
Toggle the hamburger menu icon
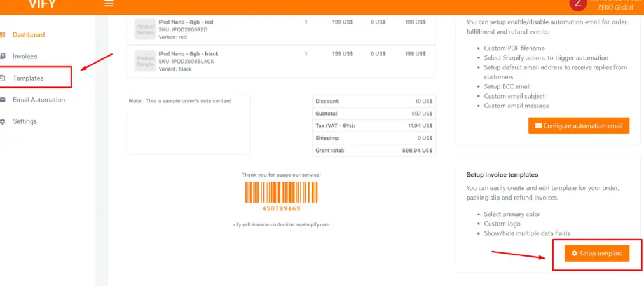click(109, 4)
